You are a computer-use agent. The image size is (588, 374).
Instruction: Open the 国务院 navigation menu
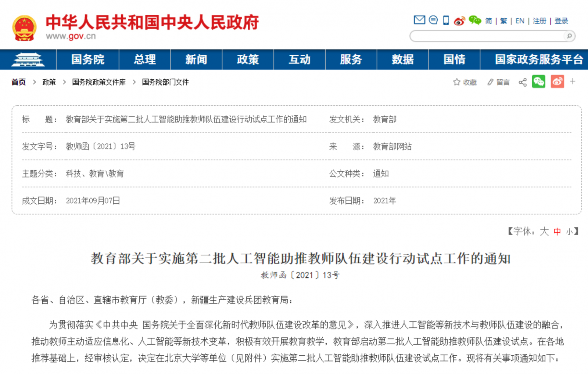pos(87,59)
